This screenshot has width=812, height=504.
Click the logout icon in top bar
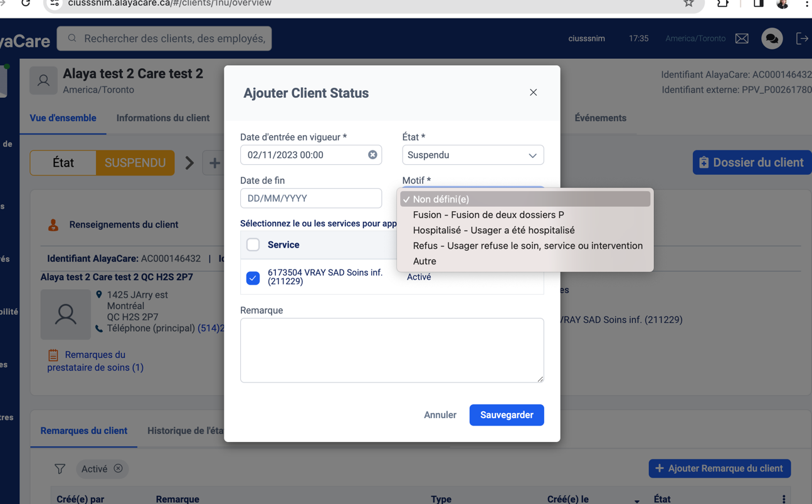(x=802, y=38)
